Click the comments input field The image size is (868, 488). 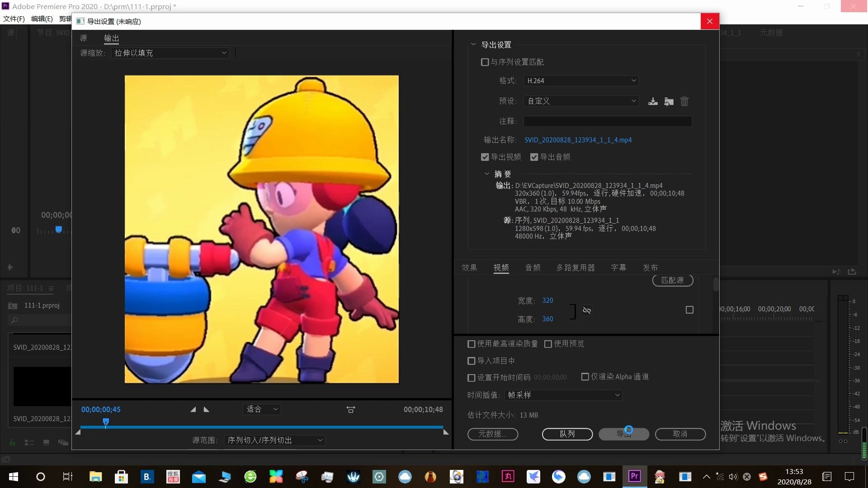pyautogui.click(x=608, y=121)
